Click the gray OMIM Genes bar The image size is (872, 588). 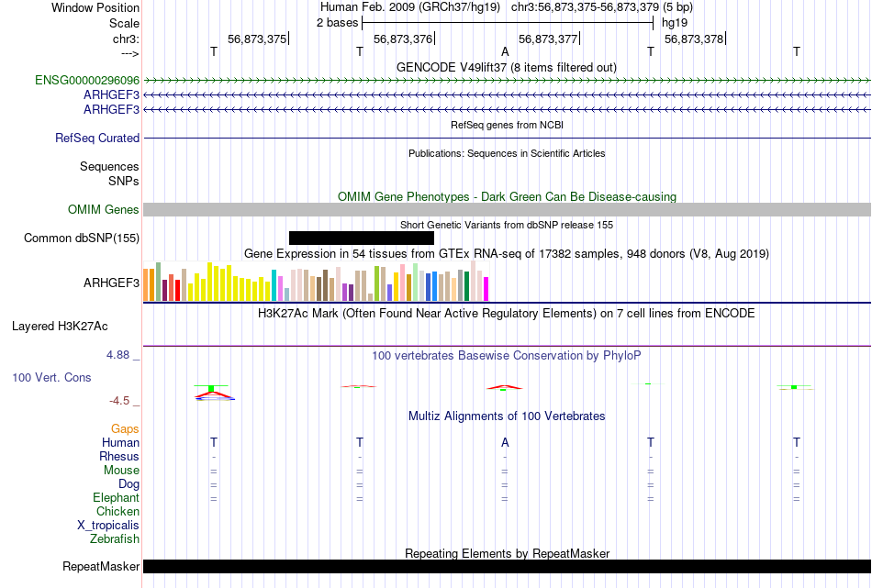tap(508, 209)
